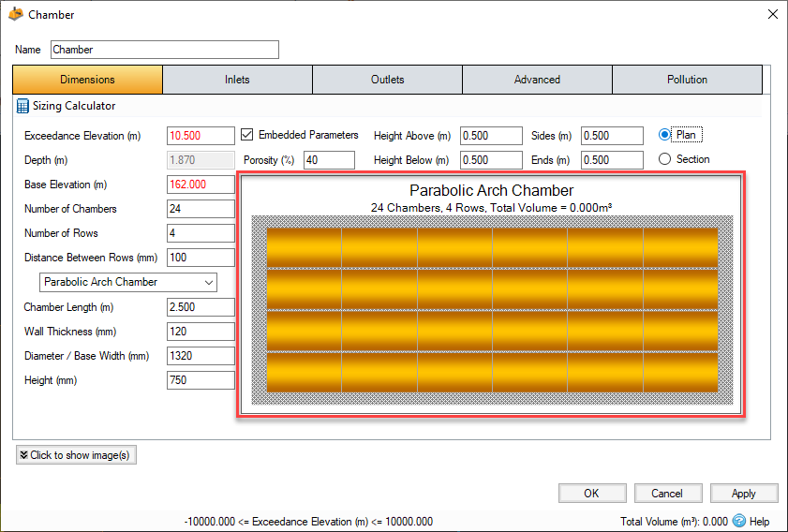Open the Sizing Calculator icon
788x532 pixels.
tap(22, 106)
